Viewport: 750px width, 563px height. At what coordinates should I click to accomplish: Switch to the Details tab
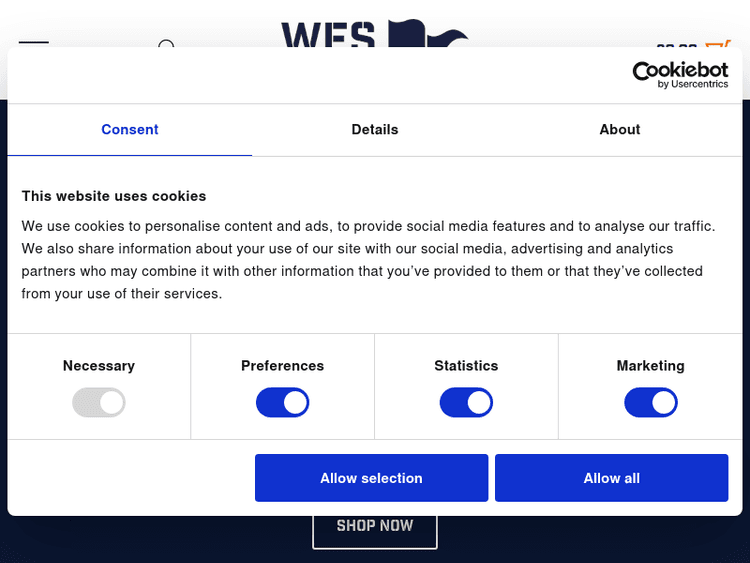pos(375,130)
